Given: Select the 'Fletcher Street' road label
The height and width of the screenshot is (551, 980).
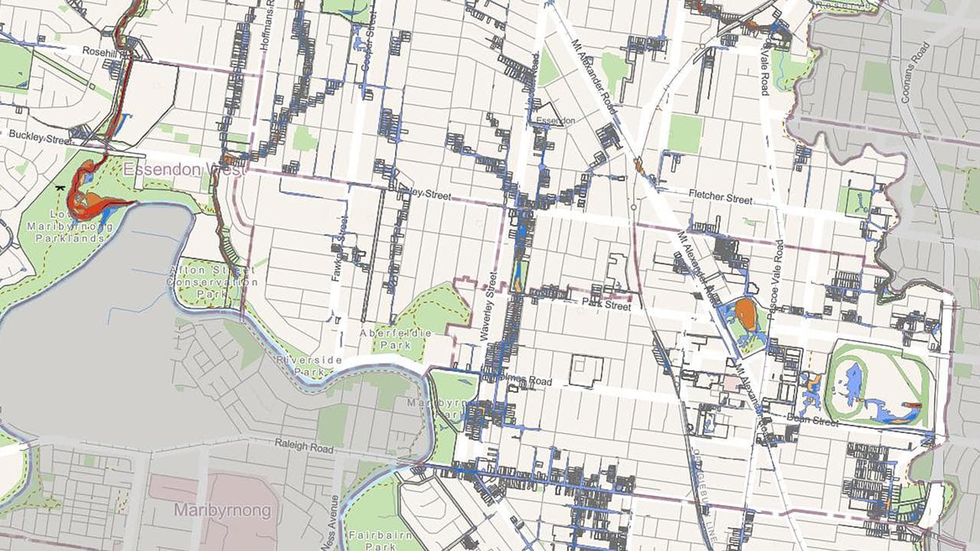Looking at the screenshot, I should [x=720, y=198].
